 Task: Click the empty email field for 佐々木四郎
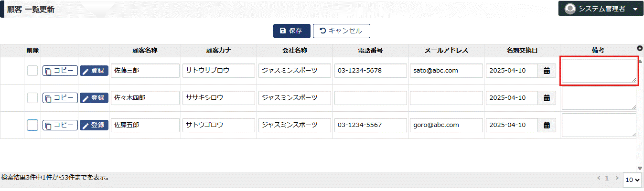coord(446,98)
